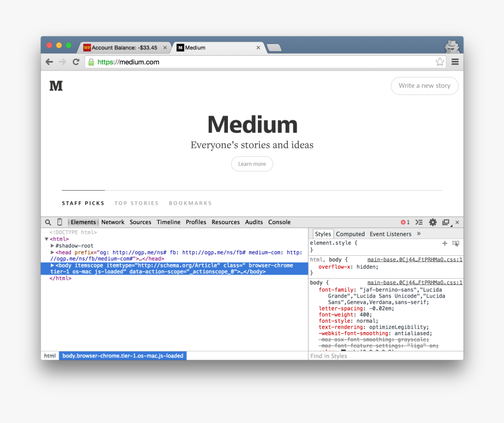Expand the head element node
The width and height of the screenshot is (504, 423).
click(52, 252)
